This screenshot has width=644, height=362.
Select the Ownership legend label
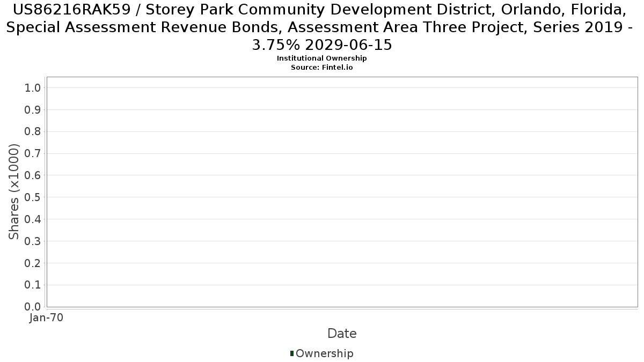[x=325, y=353]
